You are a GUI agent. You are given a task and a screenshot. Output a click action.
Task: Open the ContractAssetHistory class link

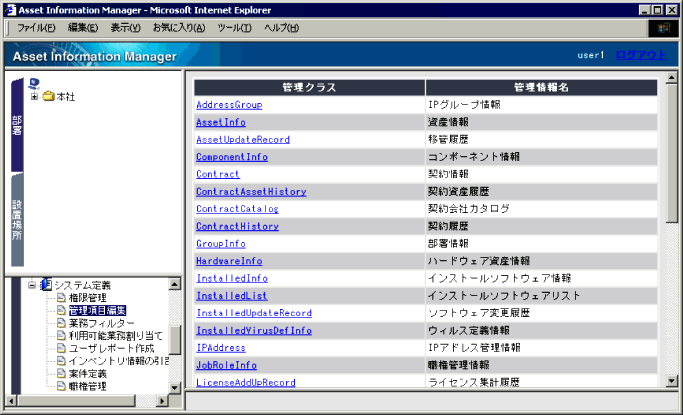tap(251, 192)
